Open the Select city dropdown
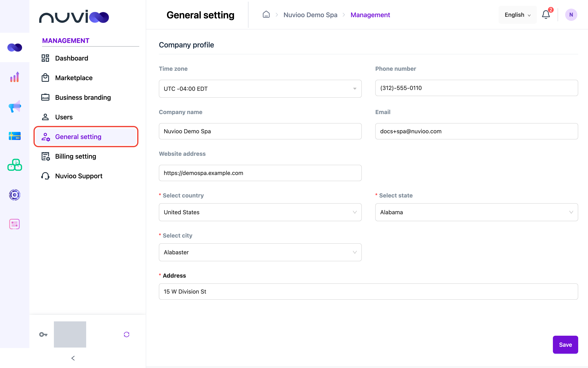 point(260,252)
